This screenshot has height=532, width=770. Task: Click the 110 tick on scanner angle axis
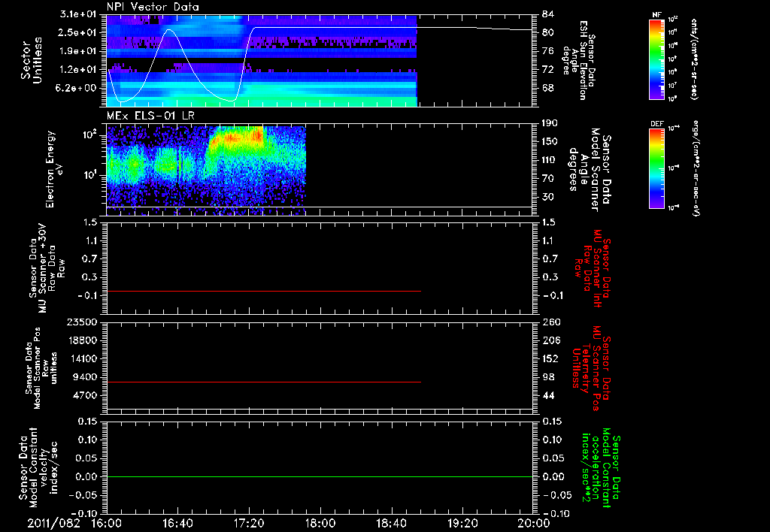pyautogui.click(x=550, y=160)
